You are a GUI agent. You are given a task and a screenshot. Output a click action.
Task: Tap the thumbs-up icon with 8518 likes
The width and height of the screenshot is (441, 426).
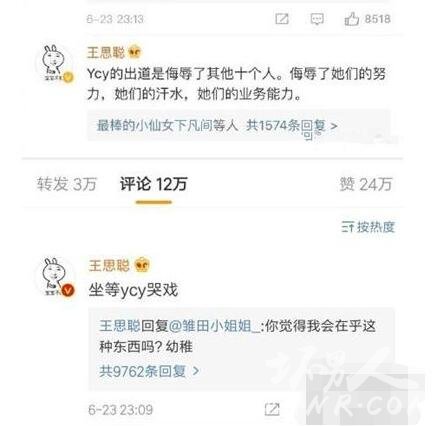(351, 19)
